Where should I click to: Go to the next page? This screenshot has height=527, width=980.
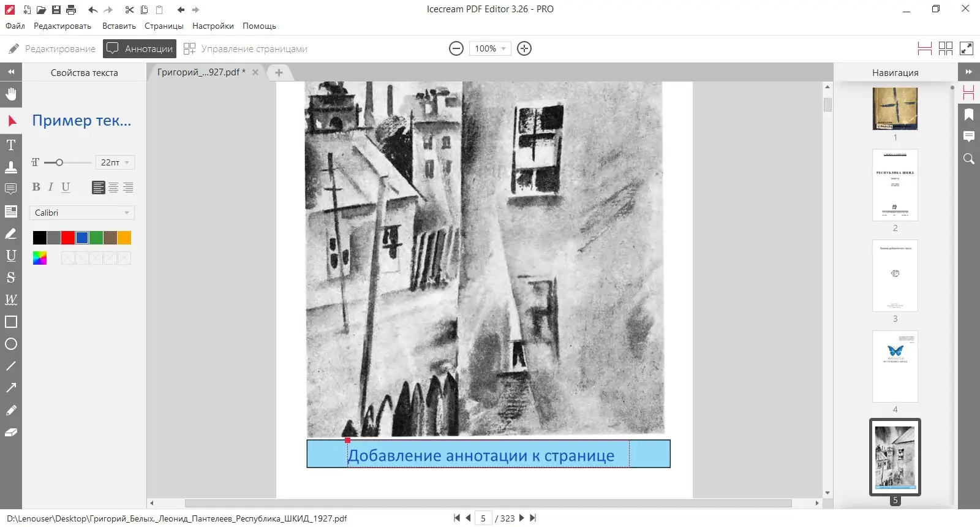point(522,518)
